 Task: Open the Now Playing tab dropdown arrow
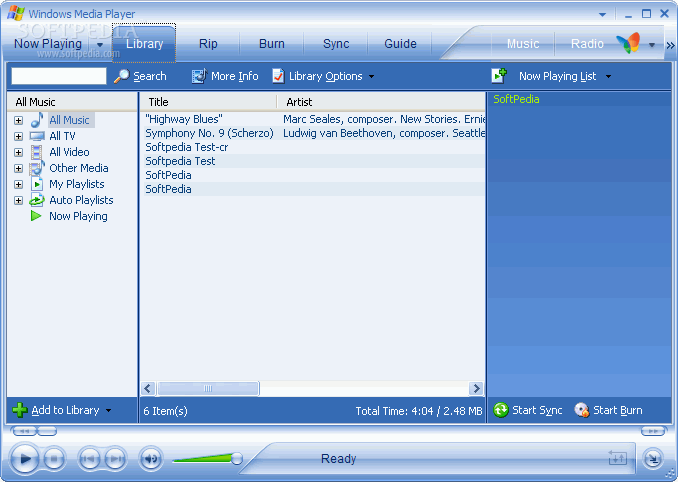(x=100, y=45)
